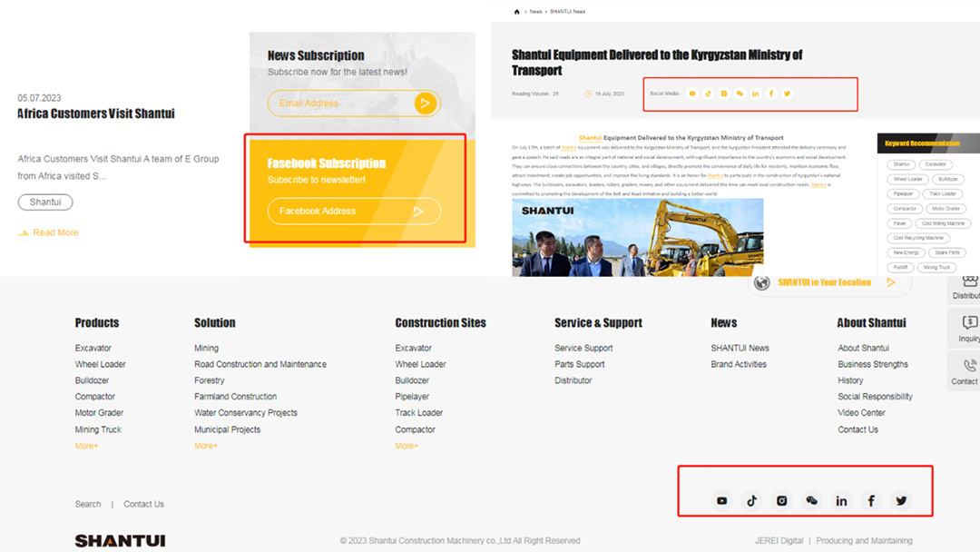Submit the email subscription with the arrow button
The width and height of the screenshot is (980, 552).
click(x=425, y=103)
